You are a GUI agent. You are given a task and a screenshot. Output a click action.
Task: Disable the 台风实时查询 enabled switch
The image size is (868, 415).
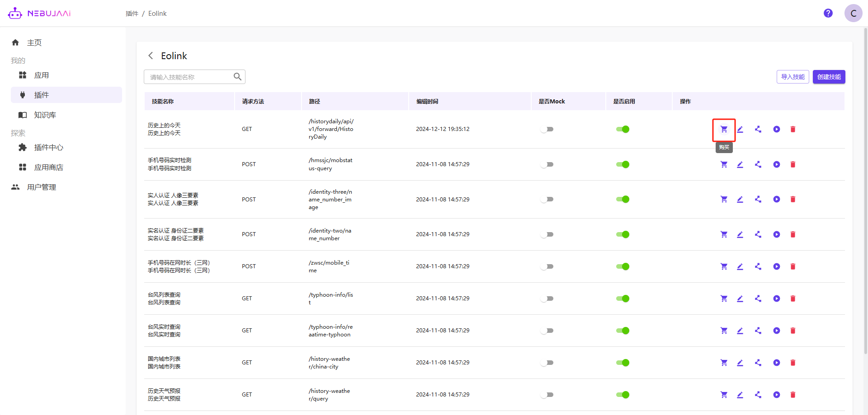click(623, 331)
